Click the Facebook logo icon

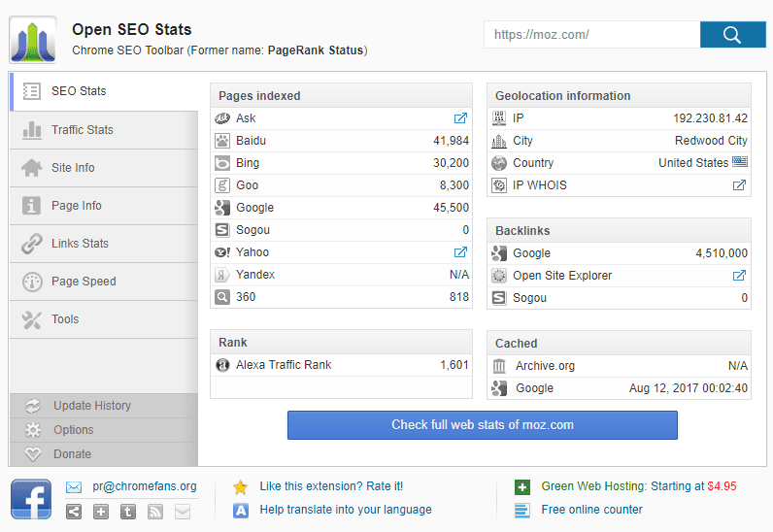click(x=31, y=499)
